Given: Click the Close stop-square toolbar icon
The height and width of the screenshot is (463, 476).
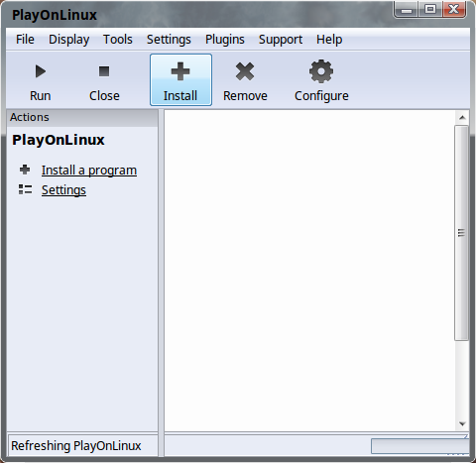Looking at the screenshot, I should (x=104, y=71).
